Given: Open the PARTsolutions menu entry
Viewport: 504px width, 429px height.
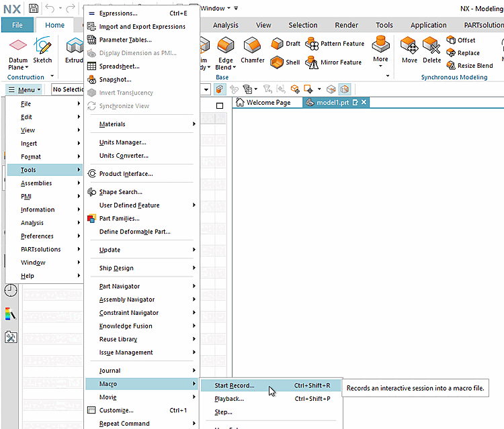Looking at the screenshot, I should pyautogui.click(x=44, y=249).
